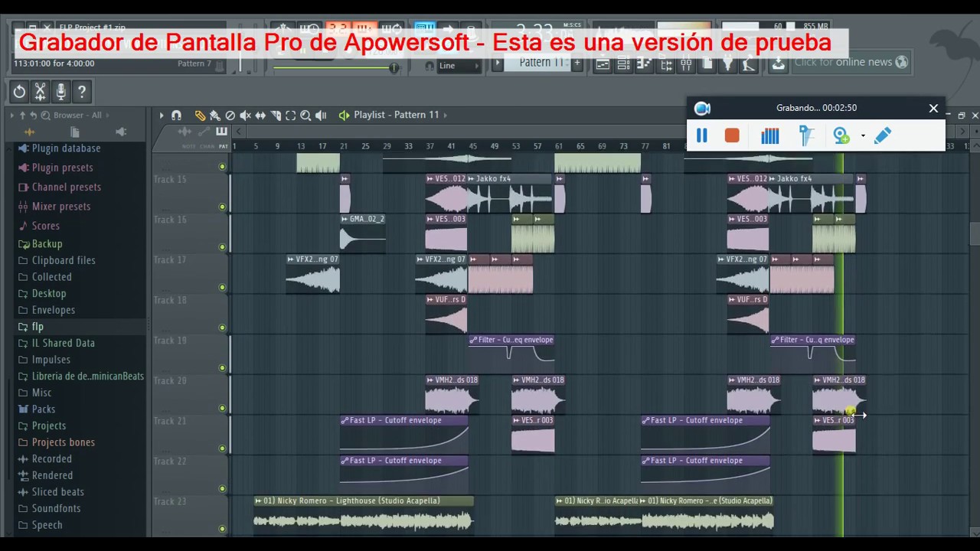Open the Scores entry in browser
This screenshot has width=980, height=551.
coord(46,226)
